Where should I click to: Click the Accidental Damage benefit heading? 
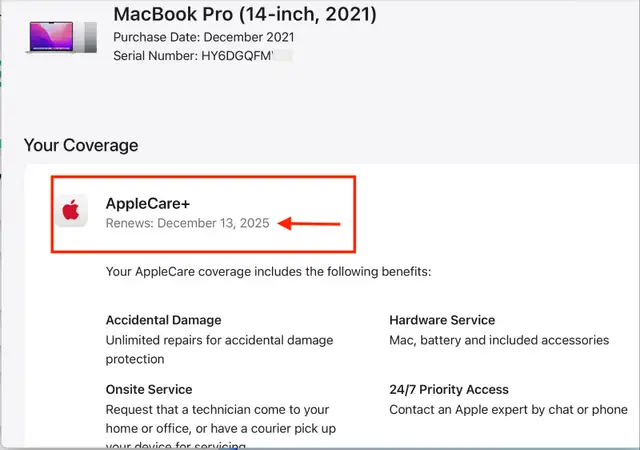[163, 320]
